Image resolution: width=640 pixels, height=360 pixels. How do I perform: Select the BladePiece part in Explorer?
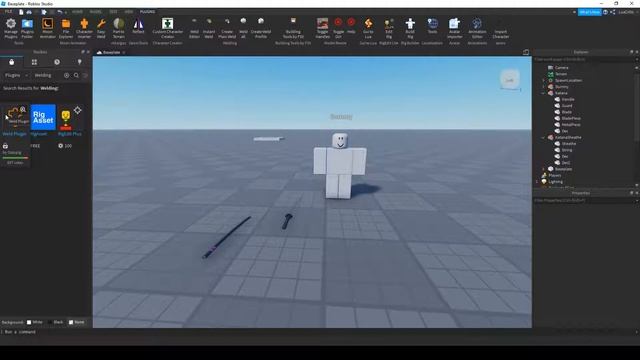[x=571, y=118]
